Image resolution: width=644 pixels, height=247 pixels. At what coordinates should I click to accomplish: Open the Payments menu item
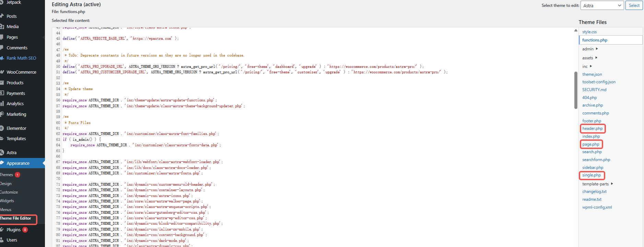[x=16, y=93]
